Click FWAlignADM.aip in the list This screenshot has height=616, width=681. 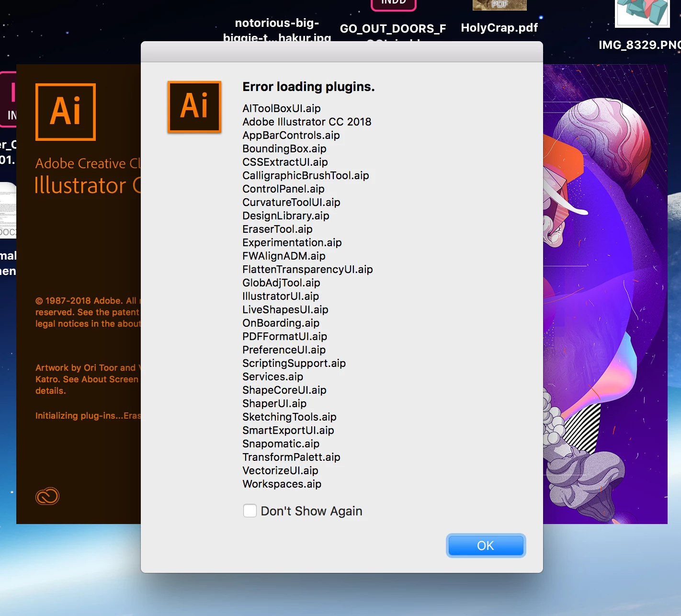284,256
